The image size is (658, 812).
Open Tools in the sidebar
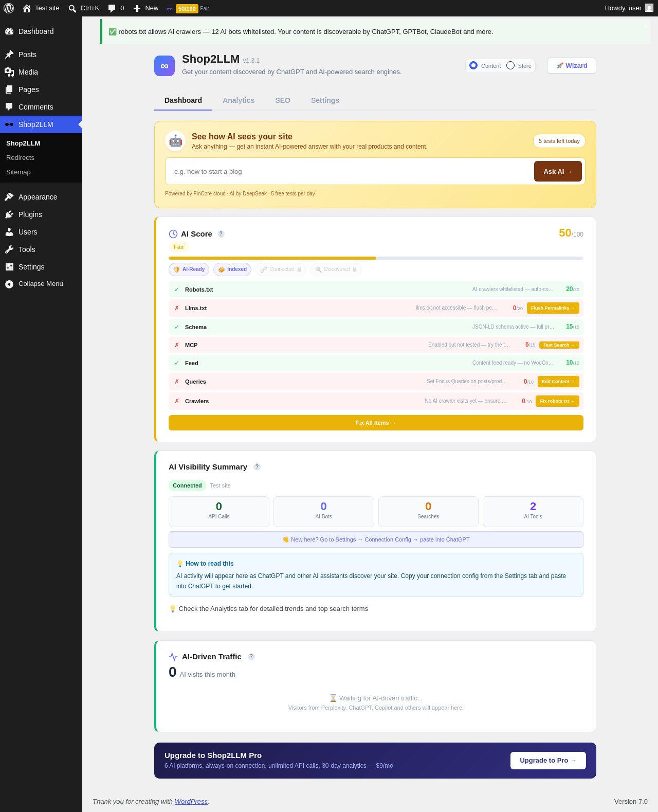[x=41, y=249]
